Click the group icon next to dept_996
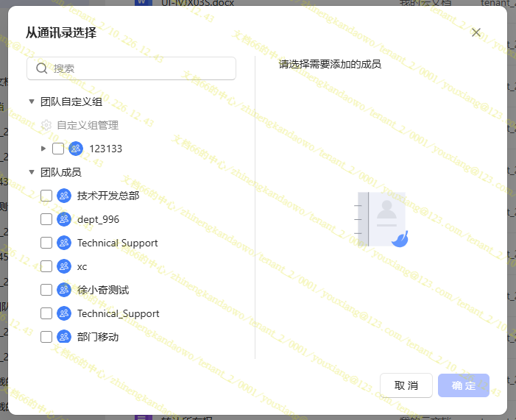This screenshot has height=420, width=516. [64, 219]
